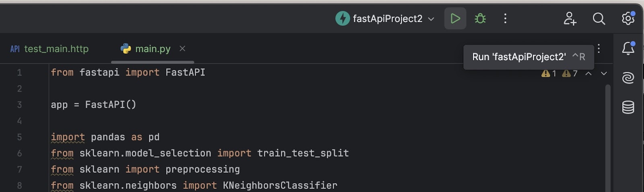Image resolution: width=644 pixels, height=192 pixels.
Task: Show Notifications bell panel
Action: 628,48
